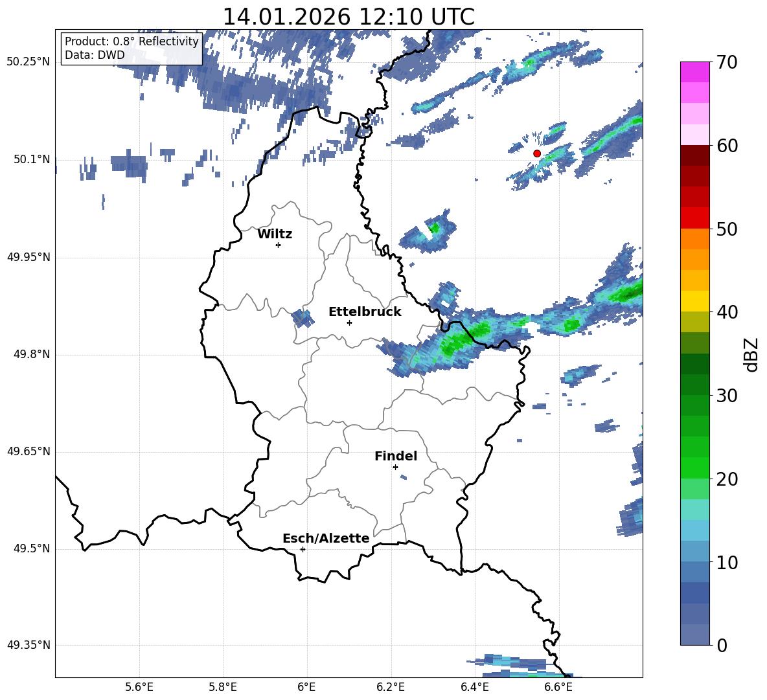The height and width of the screenshot is (700, 767).
Task: Click the 49.95°N latitude tick label
Action: point(29,257)
